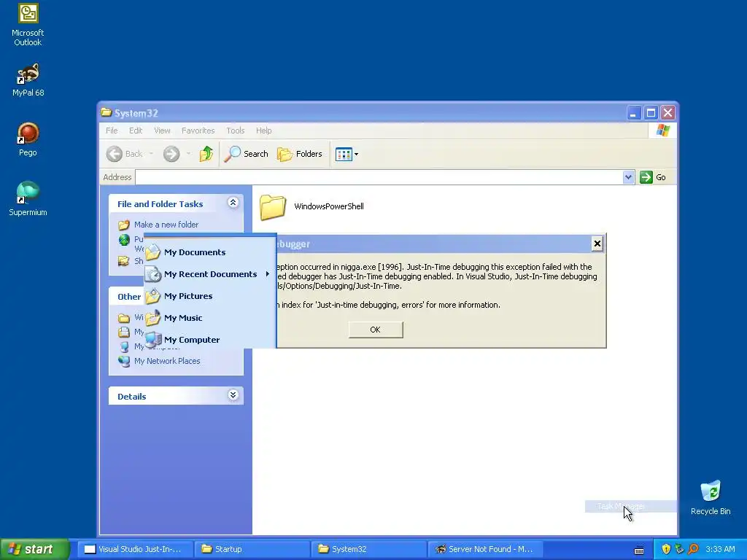Switch to System32 taskbar button

(368, 549)
